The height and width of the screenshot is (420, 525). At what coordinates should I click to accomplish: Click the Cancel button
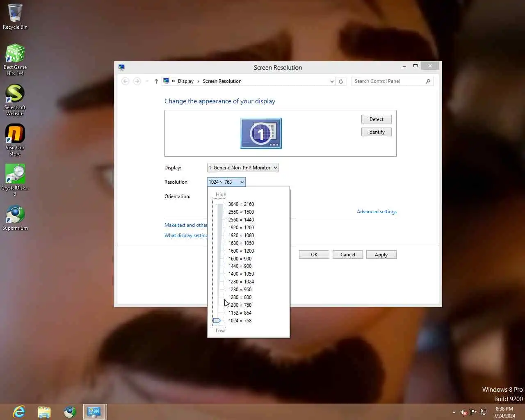[348, 255]
